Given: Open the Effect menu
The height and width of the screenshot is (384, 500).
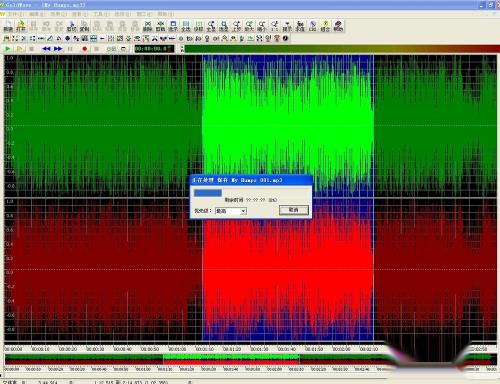Looking at the screenshot, I should click(x=58, y=14).
